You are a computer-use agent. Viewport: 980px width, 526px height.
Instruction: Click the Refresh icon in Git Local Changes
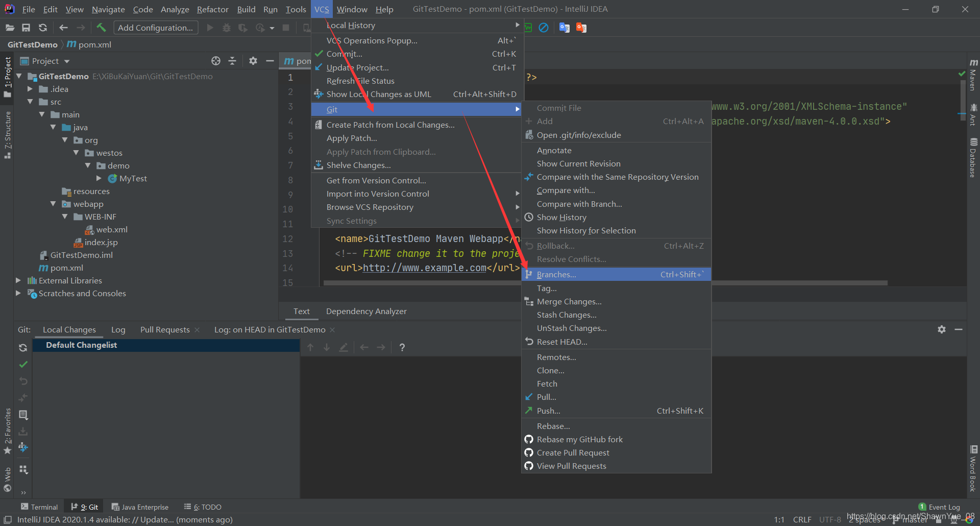click(x=23, y=348)
